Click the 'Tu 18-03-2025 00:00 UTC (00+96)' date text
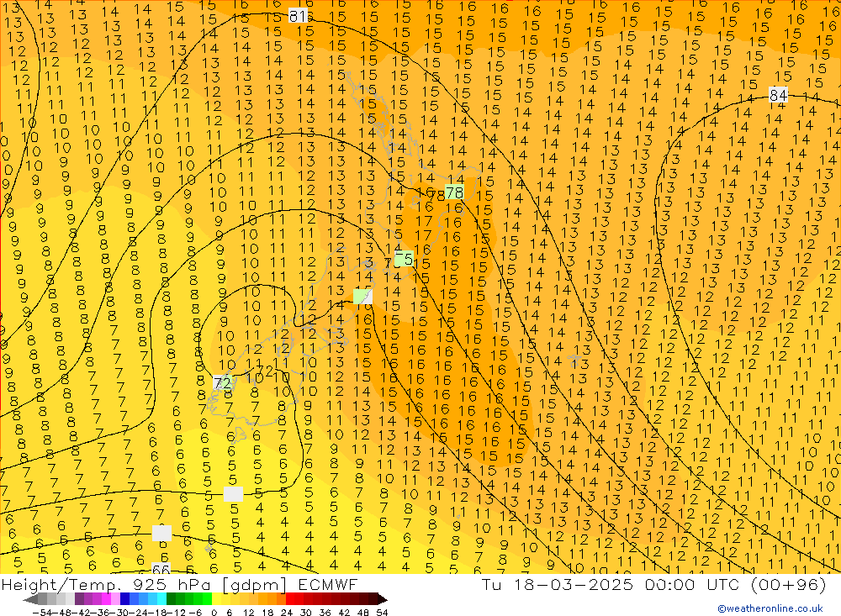 pos(653,584)
